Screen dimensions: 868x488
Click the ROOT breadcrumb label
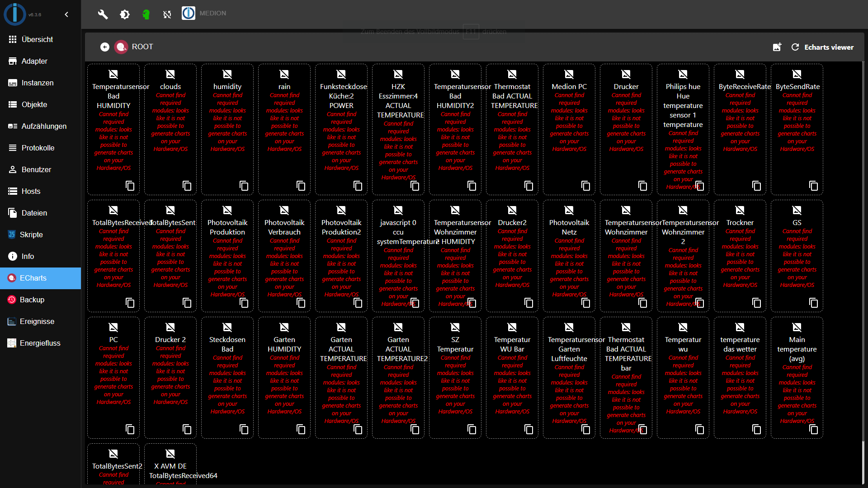pyautogui.click(x=142, y=47)
